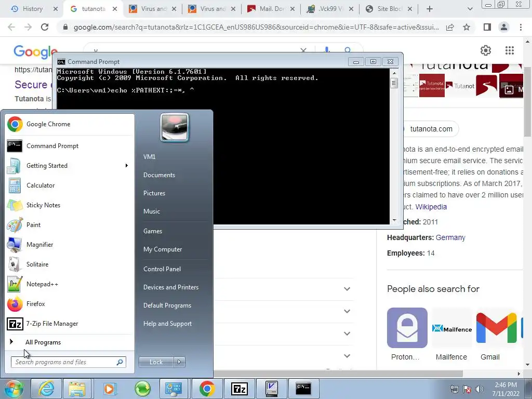Screen dimensions: 532x399
Task: Open Magnifier from Start menu
Action: (70, 244)
